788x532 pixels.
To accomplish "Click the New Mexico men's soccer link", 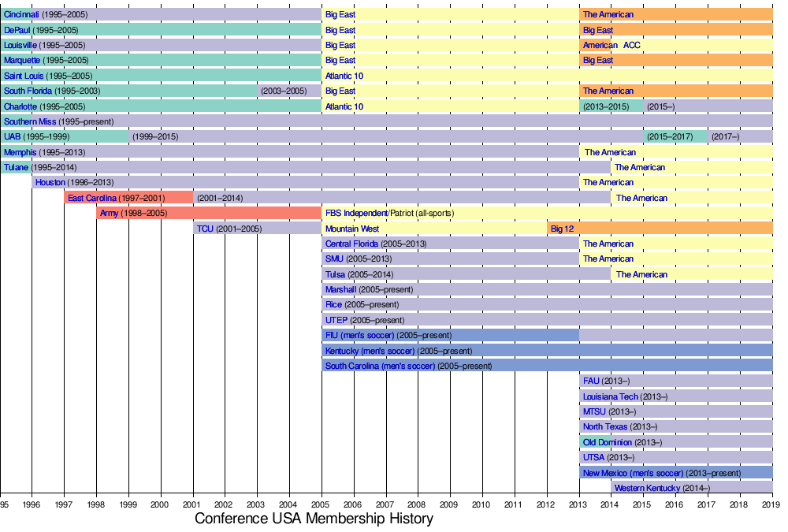I will click(x=633, y=473).
